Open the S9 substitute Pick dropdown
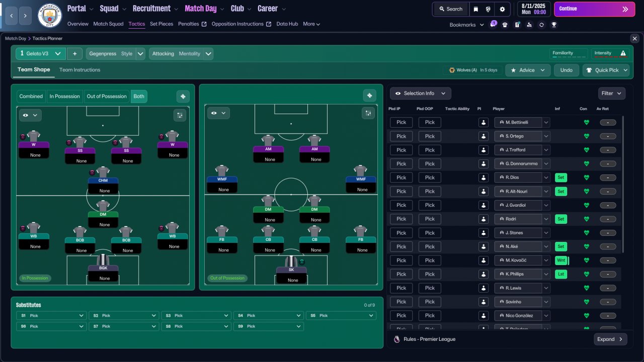 (x=268, y=326)
